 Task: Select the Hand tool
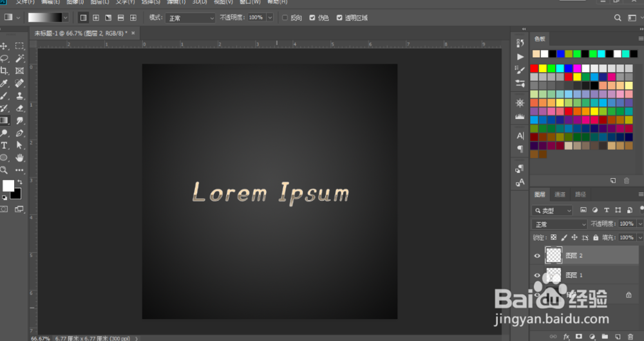click(19, 158)
